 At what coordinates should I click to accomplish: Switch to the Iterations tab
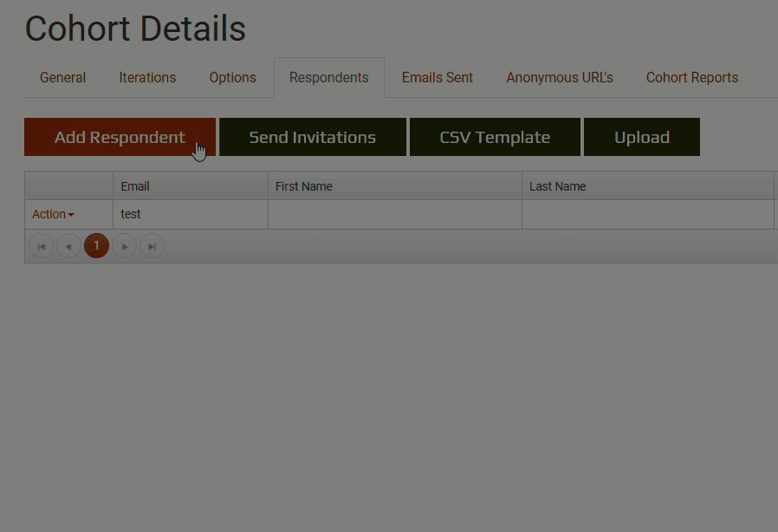pyautogui.click(x=147, y=78)
